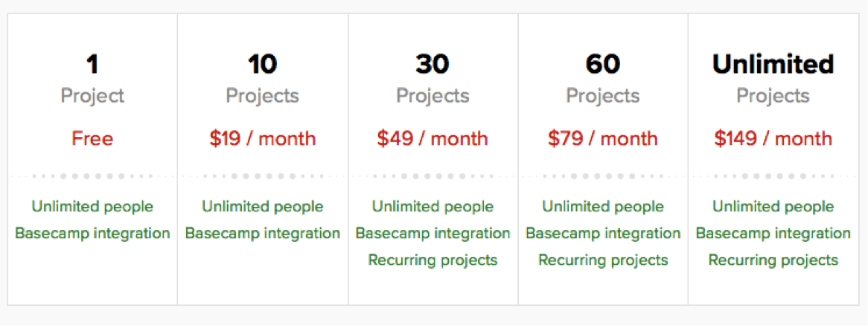Choose the 10 Projects plan heading
The image size is (868, 326).
pos(262,79)
